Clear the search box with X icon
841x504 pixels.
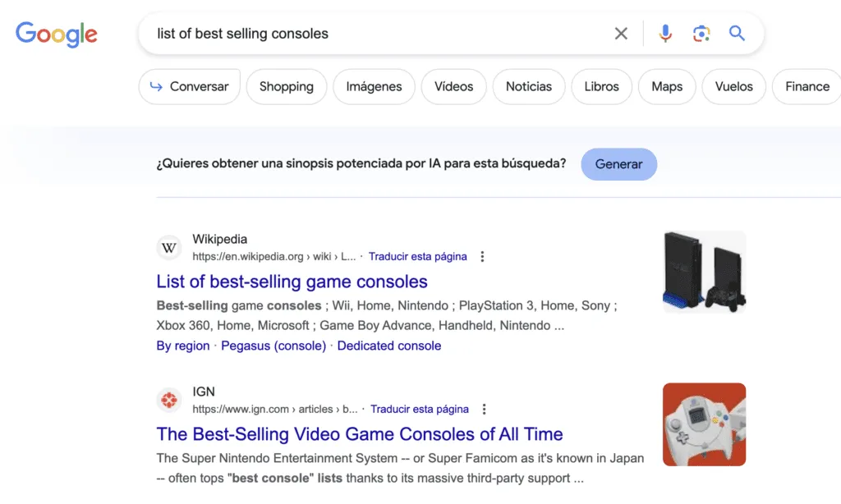(x=621, y=33)
